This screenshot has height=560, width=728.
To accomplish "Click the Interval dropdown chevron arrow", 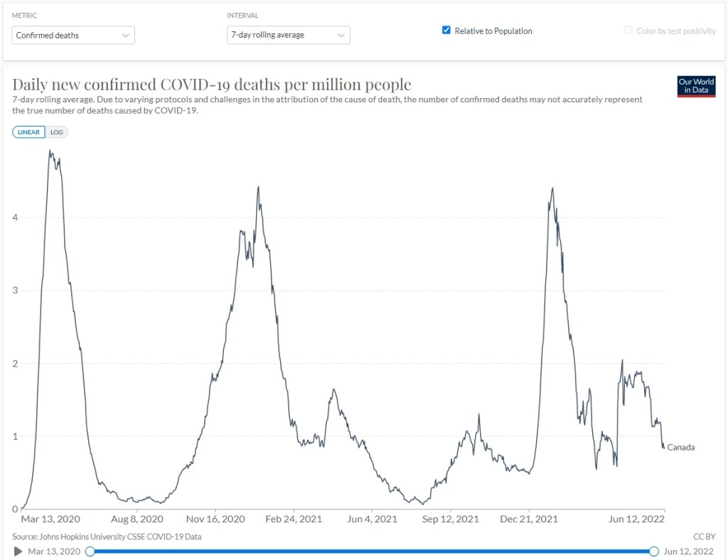I will point(341,36).
